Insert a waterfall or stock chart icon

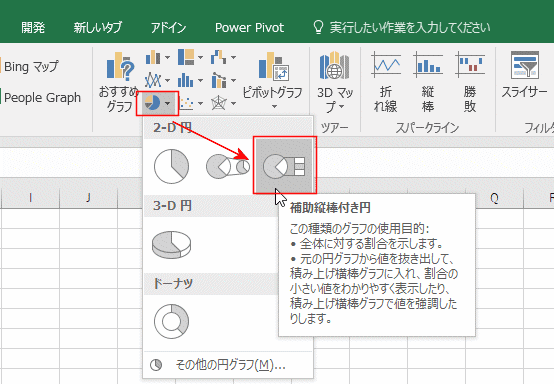pyautogui.click(x=219, y=57)
